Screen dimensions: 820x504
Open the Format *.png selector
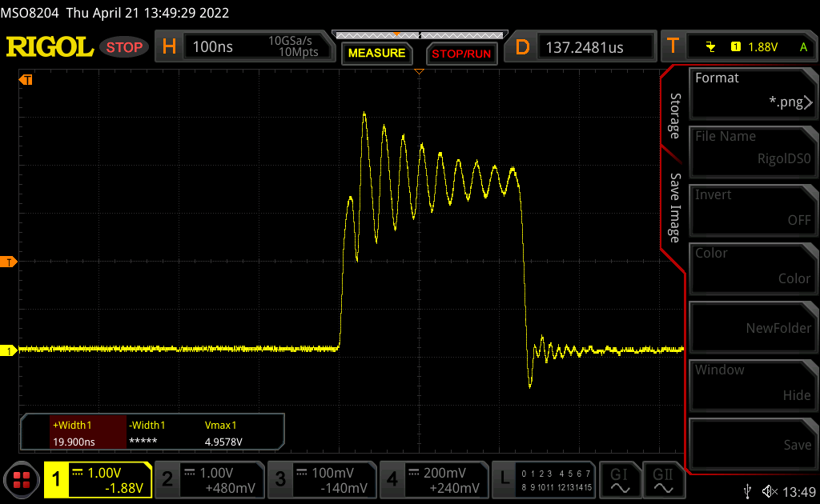754,94
